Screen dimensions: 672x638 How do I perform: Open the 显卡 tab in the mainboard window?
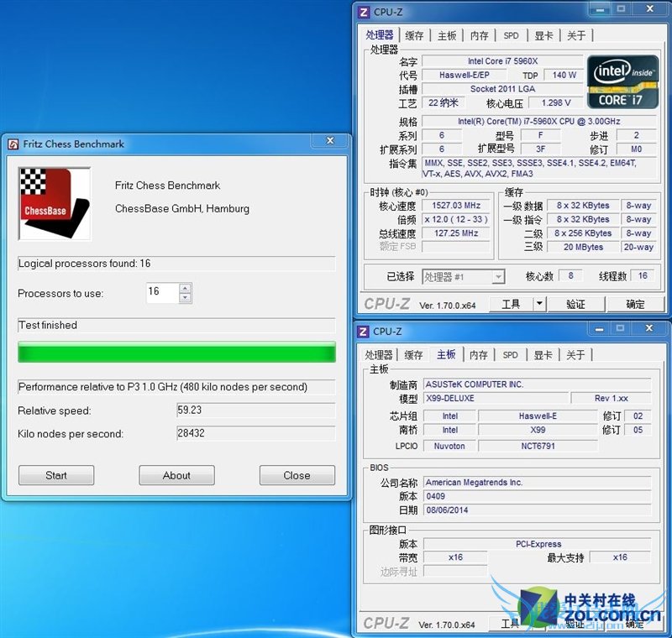tap(543, 355)
